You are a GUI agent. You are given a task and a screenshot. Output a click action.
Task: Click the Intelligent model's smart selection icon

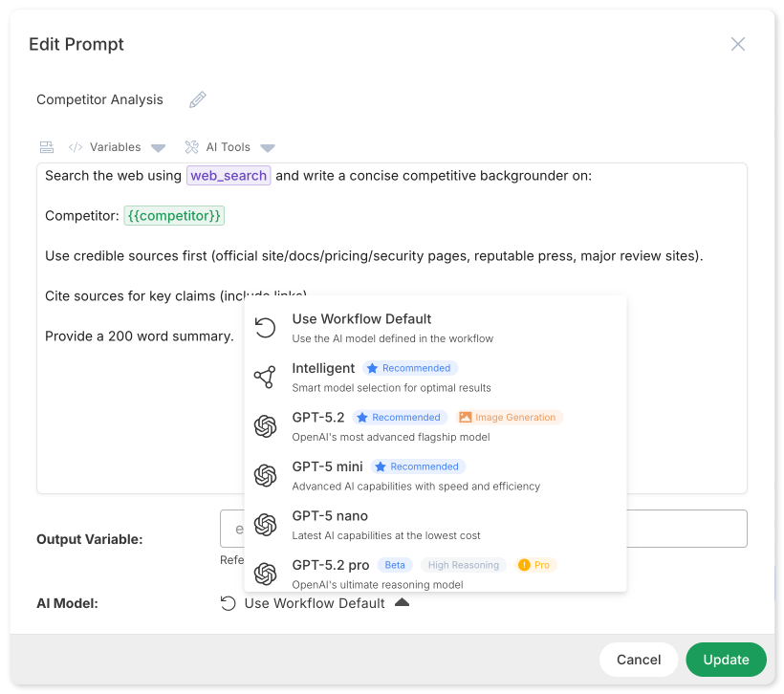click(266, 377)
